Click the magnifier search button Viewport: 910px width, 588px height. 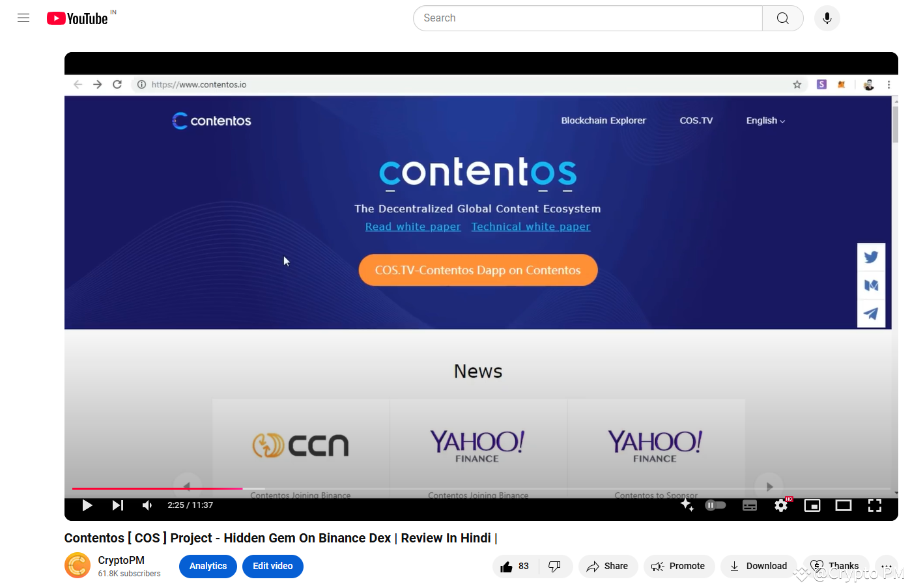pyautogui.click(x=783, y=18)
